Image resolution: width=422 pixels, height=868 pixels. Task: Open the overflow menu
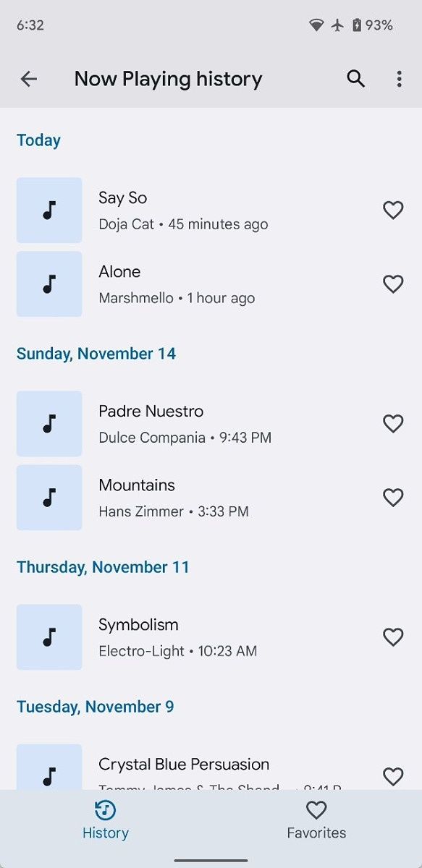click(x=400, y=78)
